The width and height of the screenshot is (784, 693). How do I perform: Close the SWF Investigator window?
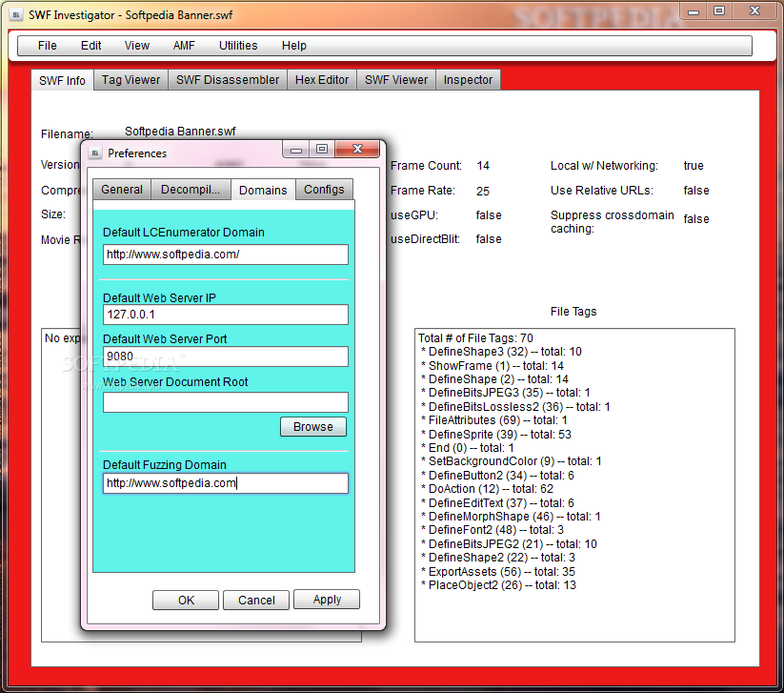(754, 11)
